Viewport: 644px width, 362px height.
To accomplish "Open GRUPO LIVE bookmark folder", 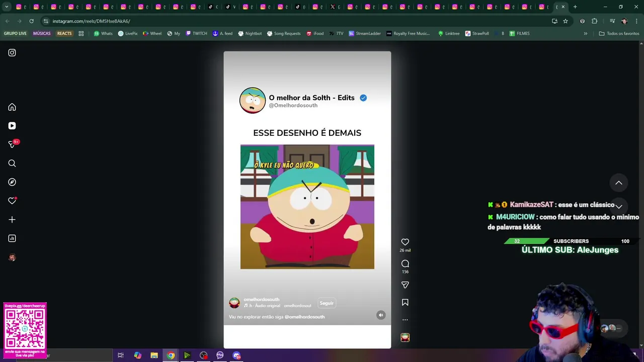I will pyautogui.click(x=15, y=34).
